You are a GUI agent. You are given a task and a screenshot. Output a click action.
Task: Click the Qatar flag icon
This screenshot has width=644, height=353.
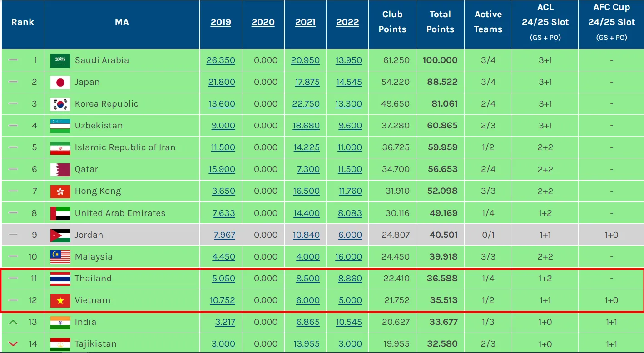pyautogui.click(x=60, y=170)
